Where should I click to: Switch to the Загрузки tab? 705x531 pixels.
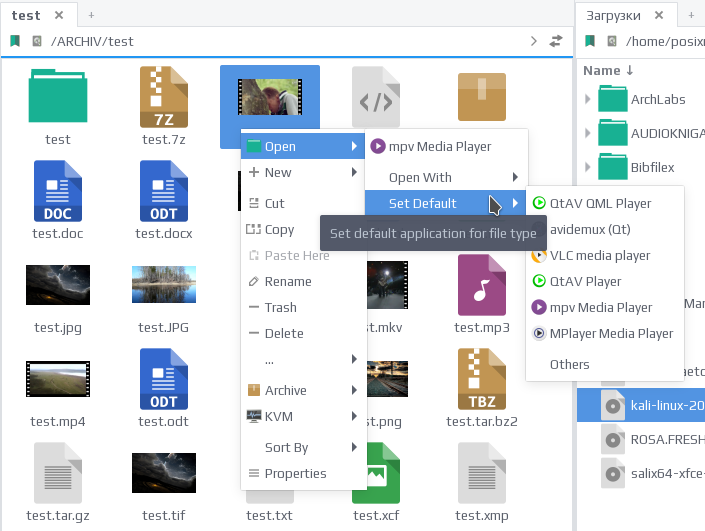tap(613, 15)
